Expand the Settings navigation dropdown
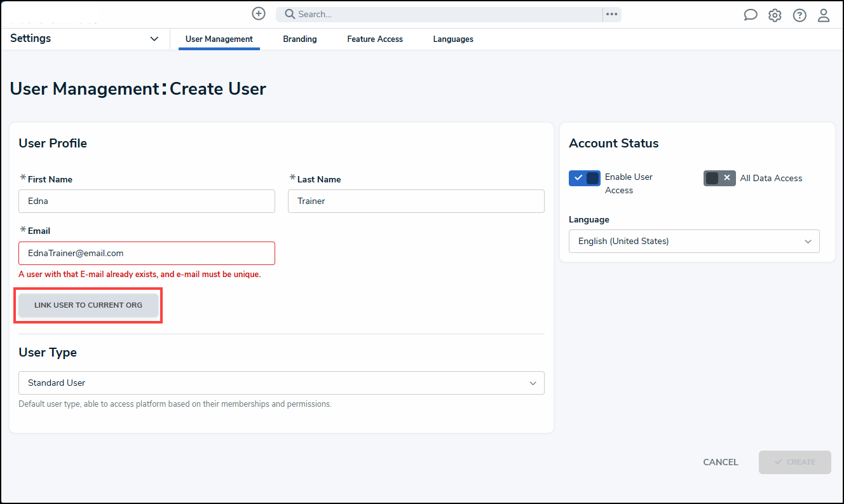Screen dimensions: 844x504 pyautogui.click(x=154, y=39)
